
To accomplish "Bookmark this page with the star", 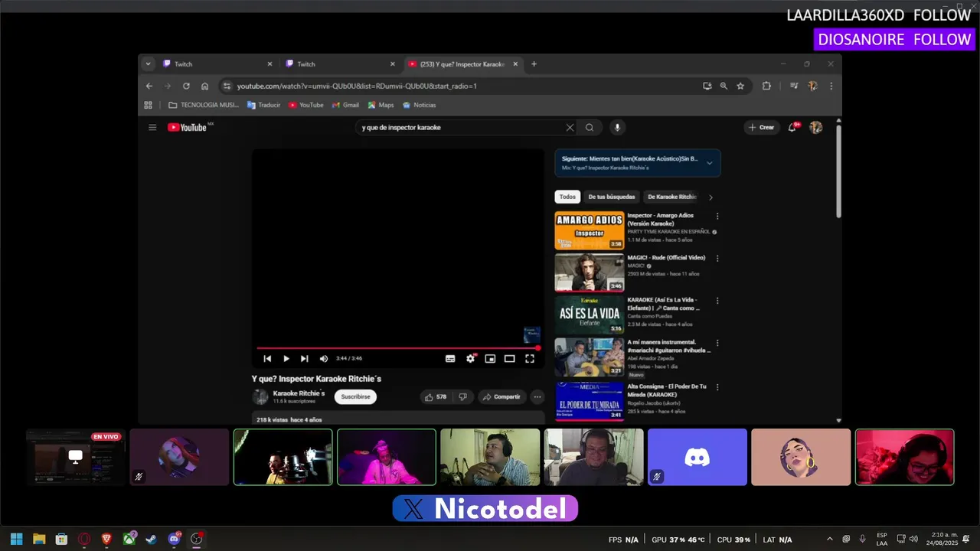I will (x=740, y=86).
